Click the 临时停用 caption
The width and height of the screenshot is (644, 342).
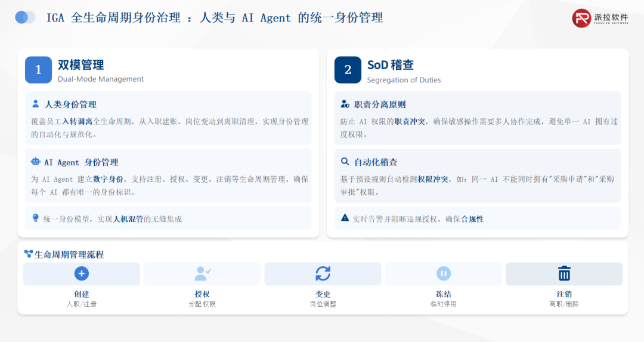point(444,304)
